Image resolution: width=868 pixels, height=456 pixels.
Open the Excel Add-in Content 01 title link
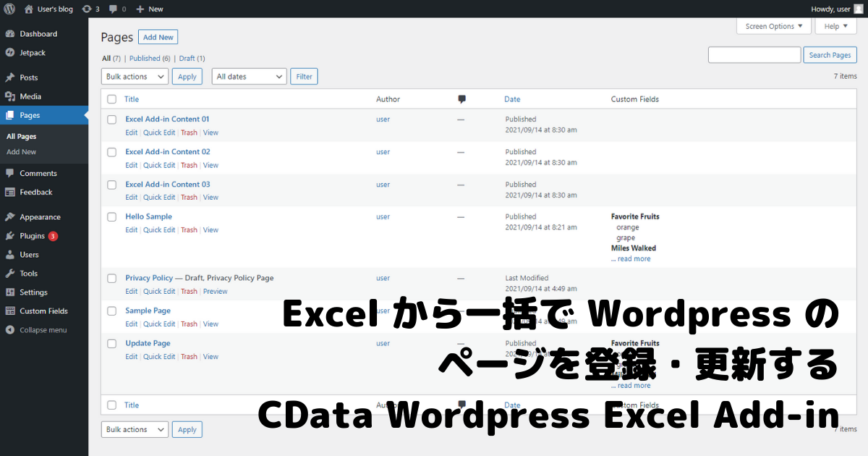click(x=167, y=119)
